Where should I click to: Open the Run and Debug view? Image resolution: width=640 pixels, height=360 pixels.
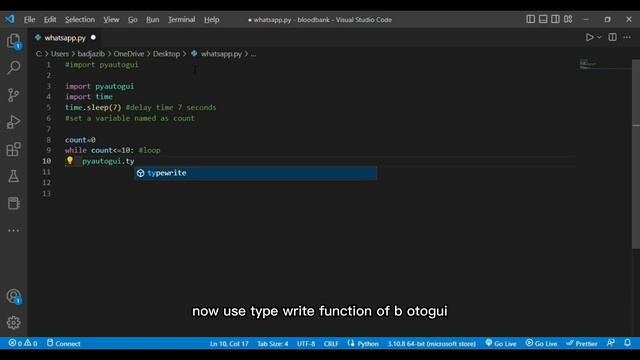(13, 122)
